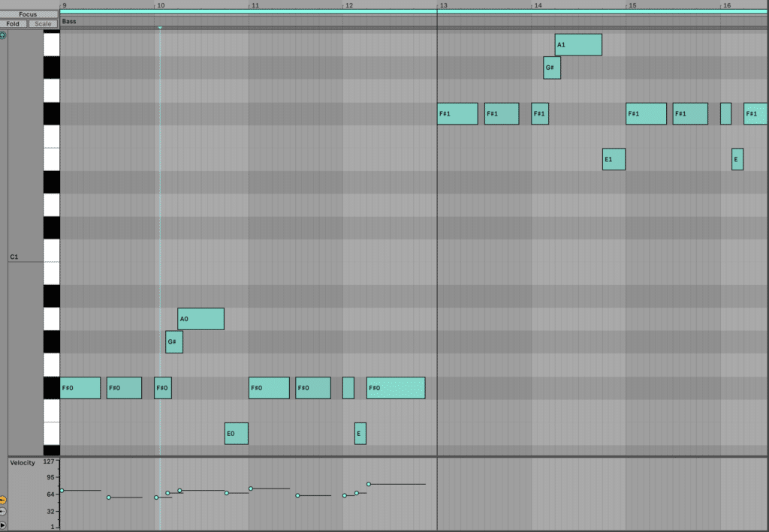Select the short F#0 note under the playhead
This screenshot has width=769, height=532.
pyautogui.click(x=163, y=388)
